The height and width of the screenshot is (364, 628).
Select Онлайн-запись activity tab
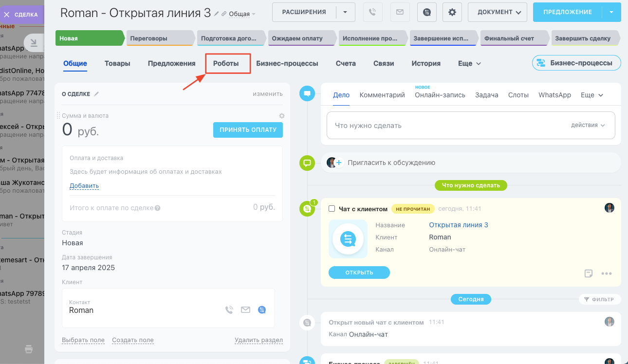440,95
